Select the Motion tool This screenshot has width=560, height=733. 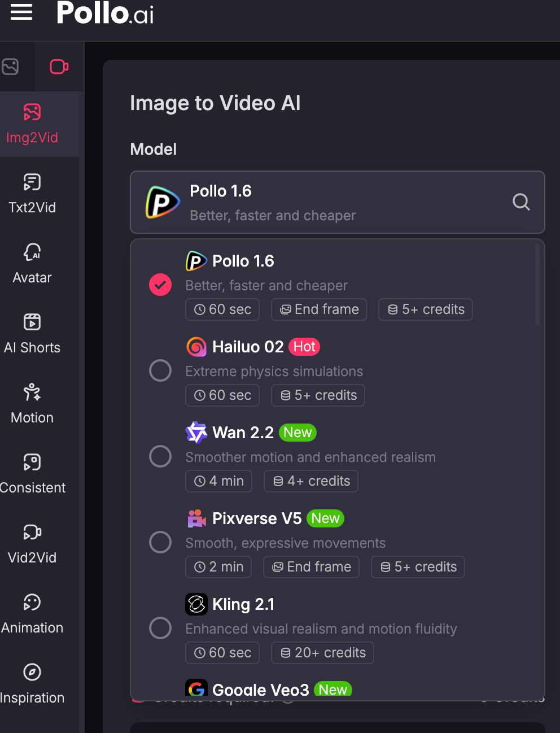32,404
